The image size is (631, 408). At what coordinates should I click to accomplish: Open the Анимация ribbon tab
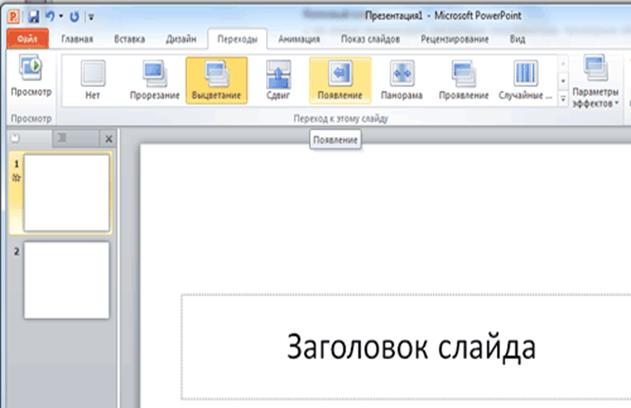(299, 39)
